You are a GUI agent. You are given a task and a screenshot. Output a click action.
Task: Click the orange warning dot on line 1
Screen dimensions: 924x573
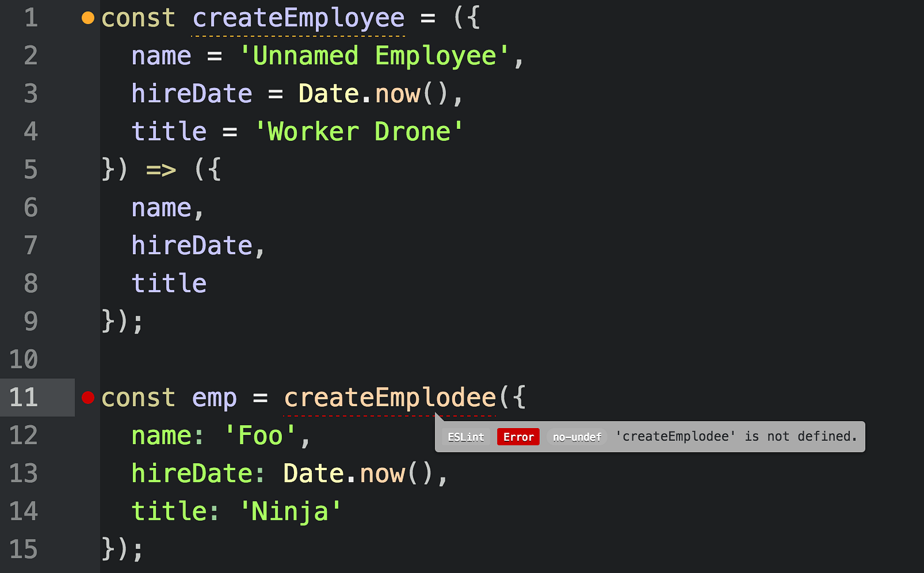[88, 18]
